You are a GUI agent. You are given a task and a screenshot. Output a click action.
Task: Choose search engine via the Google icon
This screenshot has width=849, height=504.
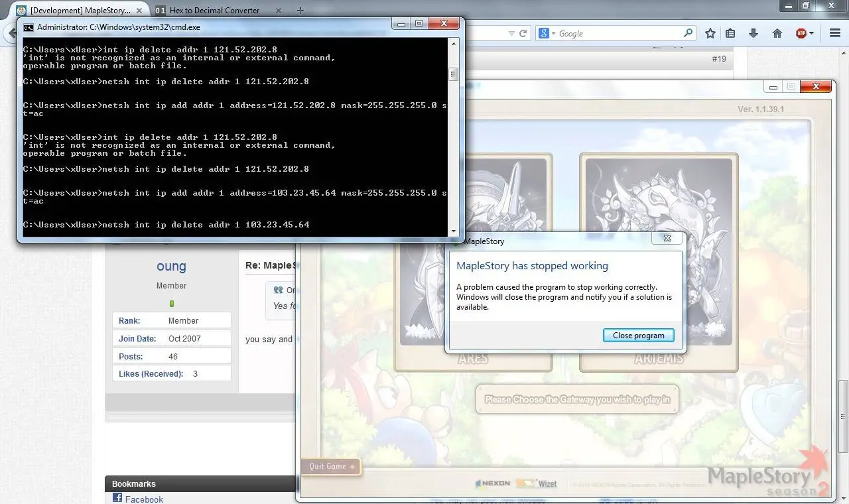pos(547,33)
